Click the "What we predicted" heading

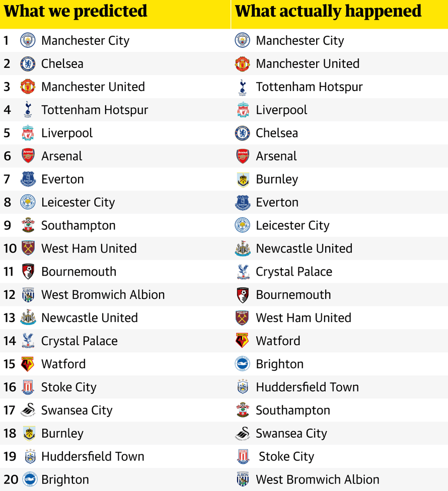point(76,12)
